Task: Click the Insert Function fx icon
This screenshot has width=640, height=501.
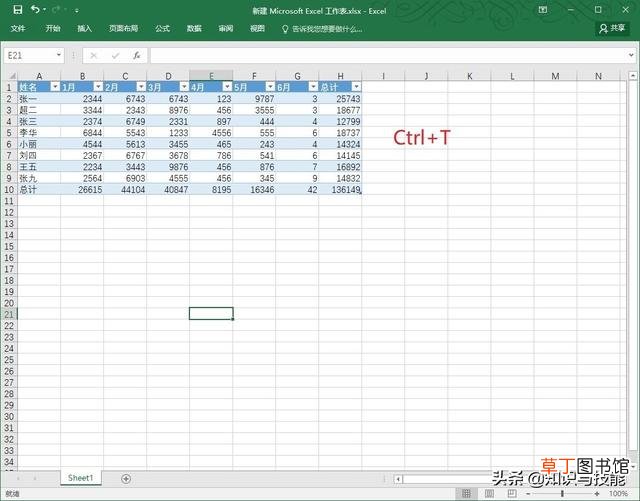Action: pyautogui.click(x=137, y=56)
